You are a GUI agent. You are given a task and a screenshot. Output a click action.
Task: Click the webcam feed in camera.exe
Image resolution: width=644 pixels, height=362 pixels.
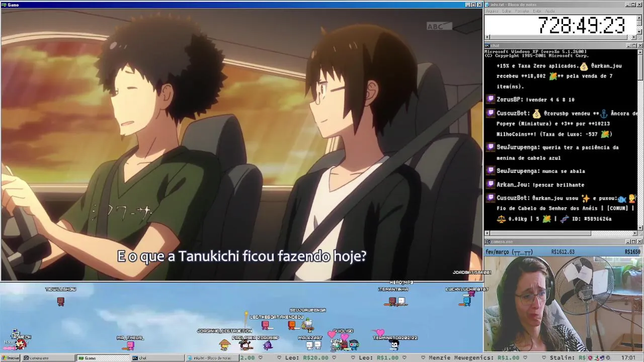[x=563, y=304]
